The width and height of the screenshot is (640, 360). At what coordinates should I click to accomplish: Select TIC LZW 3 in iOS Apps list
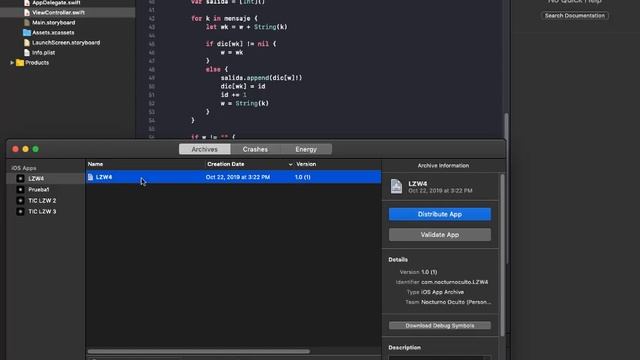(42, 211)
